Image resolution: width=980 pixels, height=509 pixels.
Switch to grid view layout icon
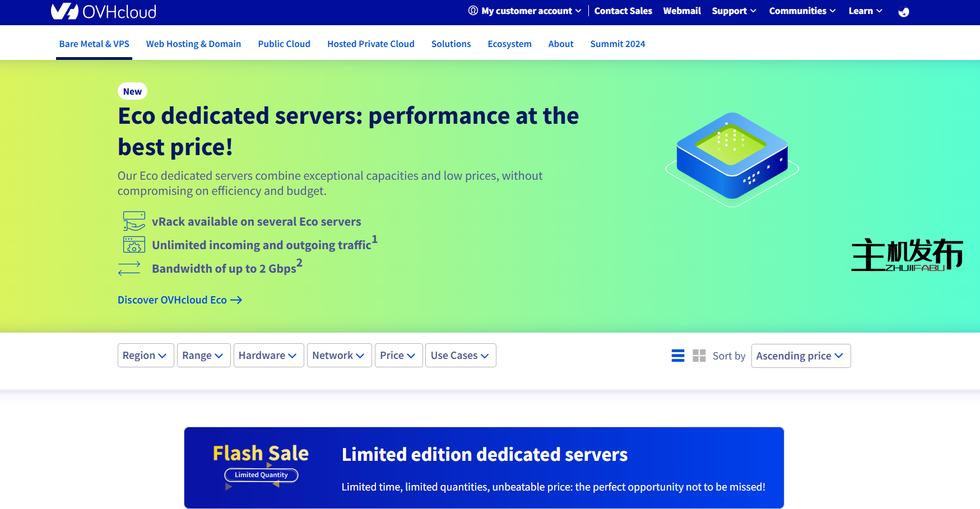(699, 356)
